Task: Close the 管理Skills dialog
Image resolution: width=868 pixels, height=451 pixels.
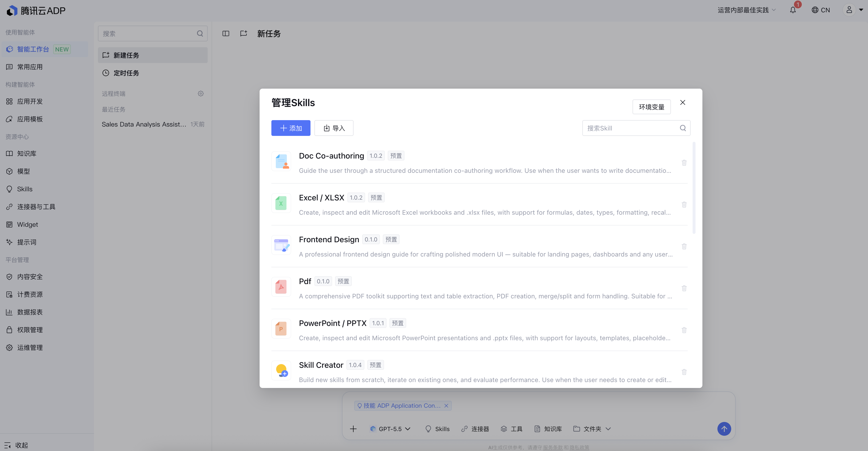Action: pos(683,102)
